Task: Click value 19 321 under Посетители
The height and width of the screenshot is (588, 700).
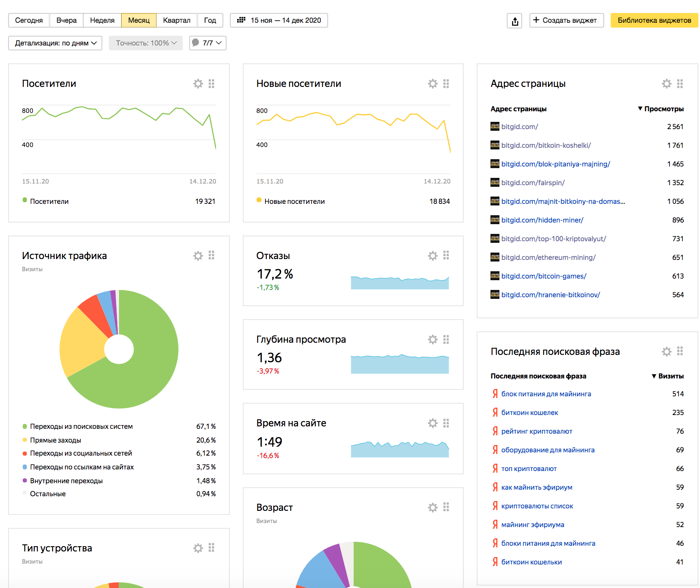Action: tap(205, 201)
